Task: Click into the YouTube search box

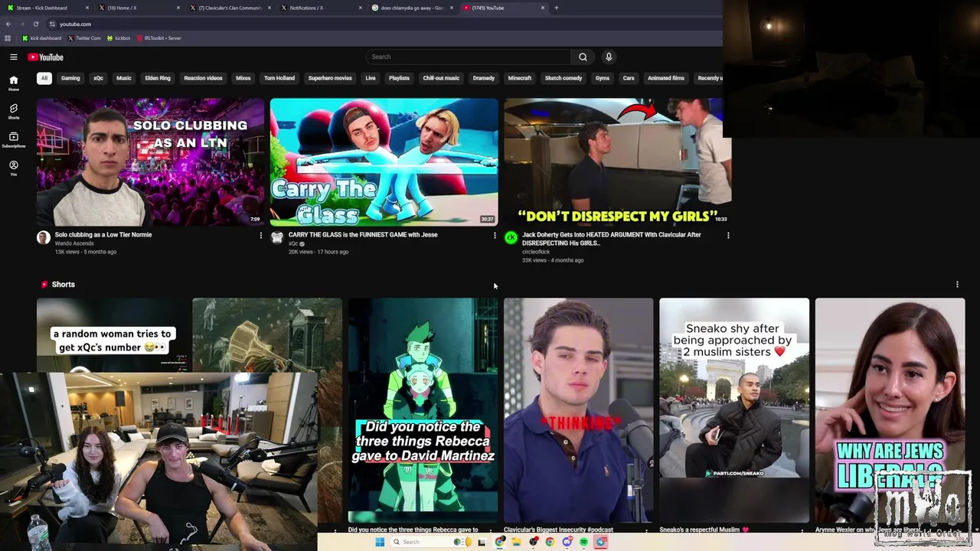Action: pos(469,57)
